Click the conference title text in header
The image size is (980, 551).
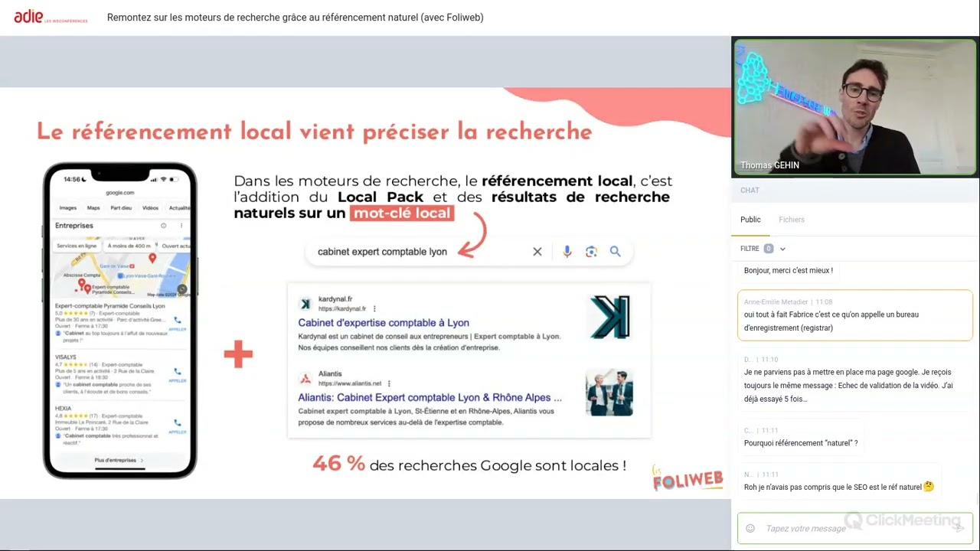point(296,17)
